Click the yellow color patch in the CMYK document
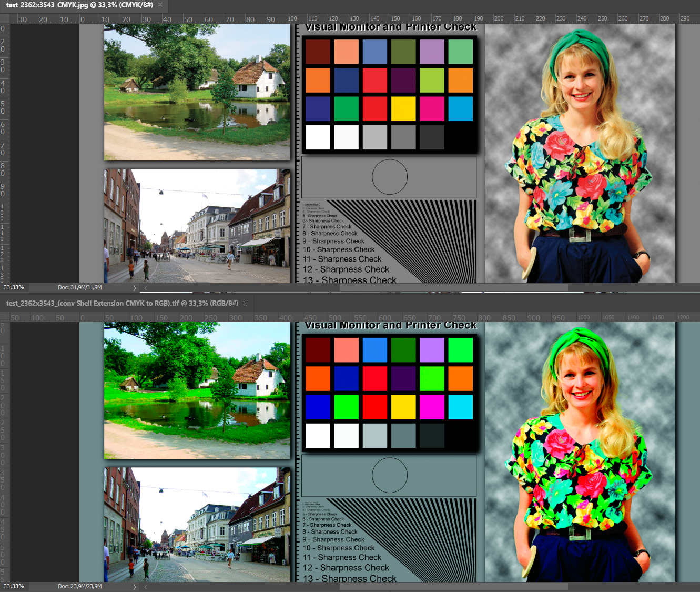Viewport: 700px width, 592px height. (x=403, y=109)
